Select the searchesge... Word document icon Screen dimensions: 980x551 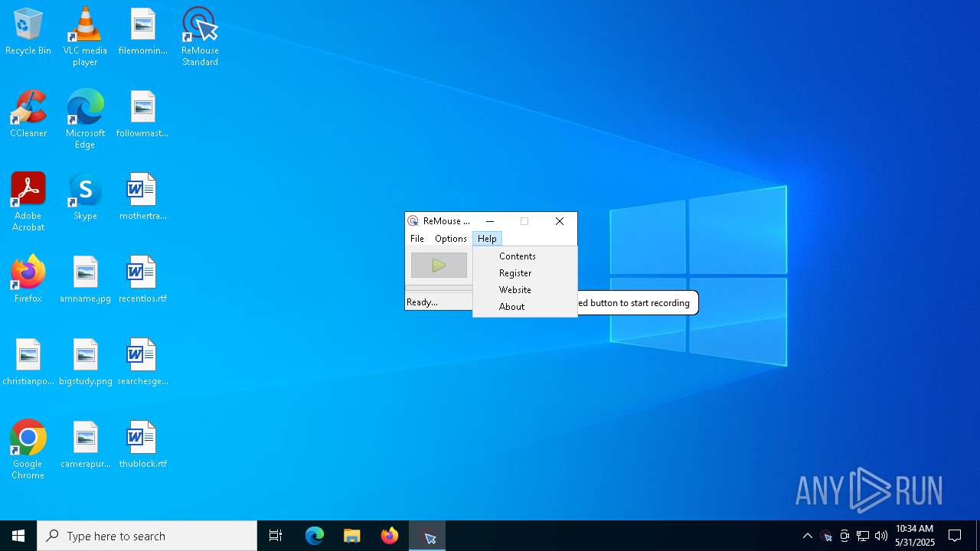[x=143, y=363]
